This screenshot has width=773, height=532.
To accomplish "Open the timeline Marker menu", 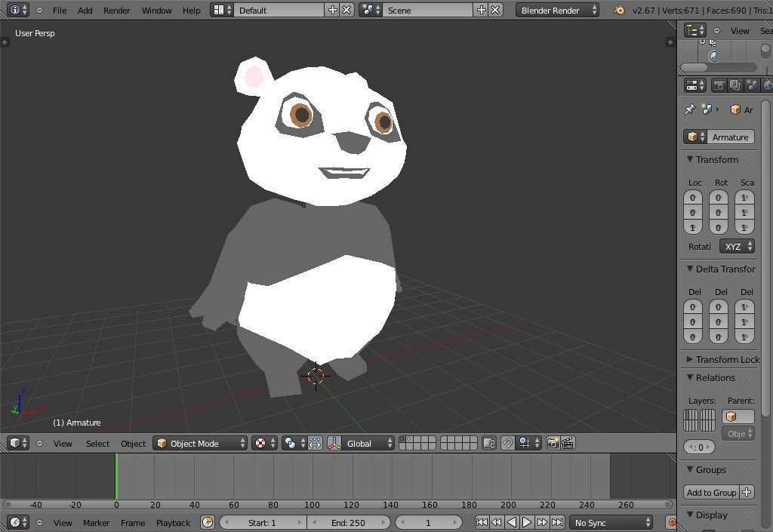I will coord(96,523).
